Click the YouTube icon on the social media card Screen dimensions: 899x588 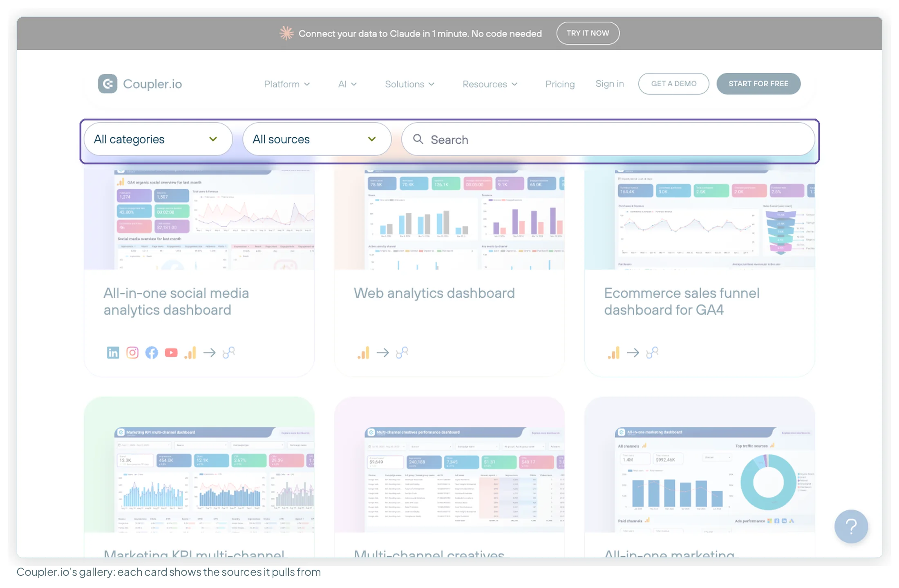171,353
